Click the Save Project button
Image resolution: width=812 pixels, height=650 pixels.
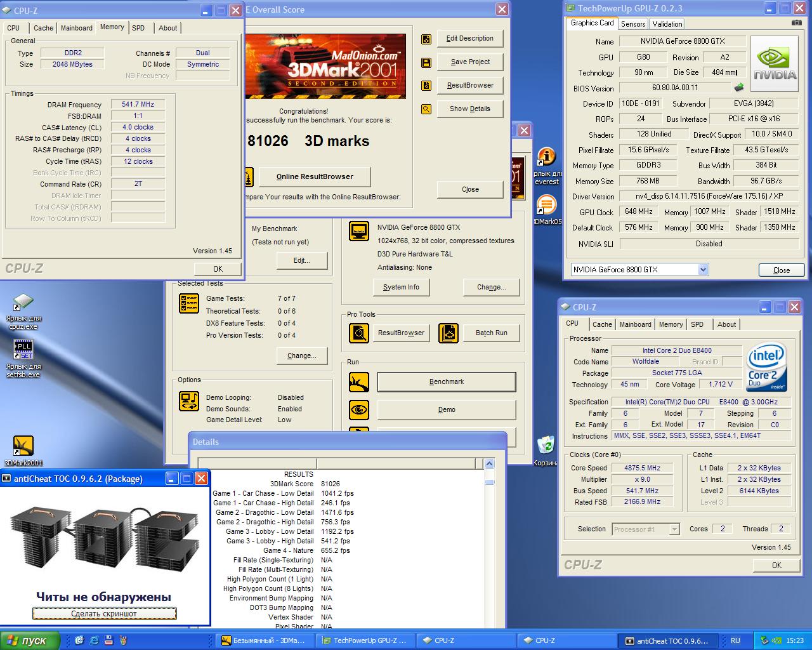click(470, 62)
